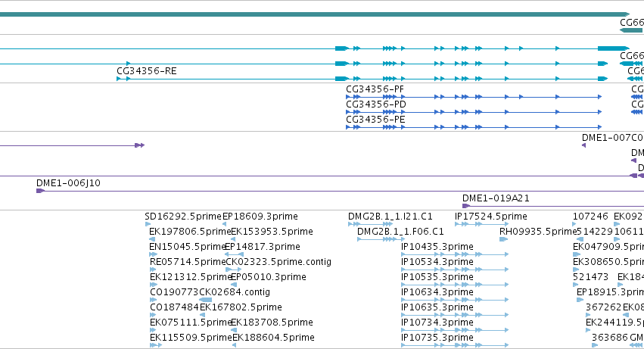The image size is (644, 349).
Task: Click the IP10534.3prime label
Action: tap(437, 262)
